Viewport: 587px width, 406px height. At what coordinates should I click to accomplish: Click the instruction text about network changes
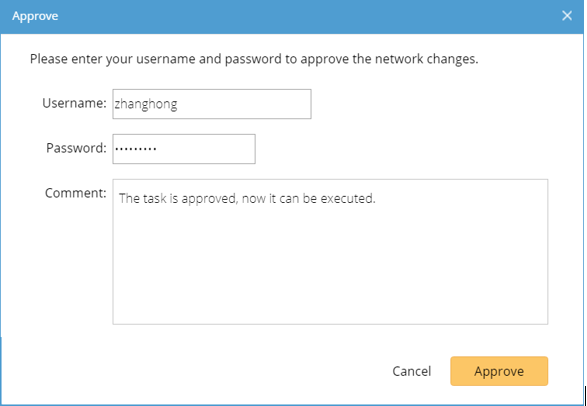pyautogui.click(x=254, y=59)
